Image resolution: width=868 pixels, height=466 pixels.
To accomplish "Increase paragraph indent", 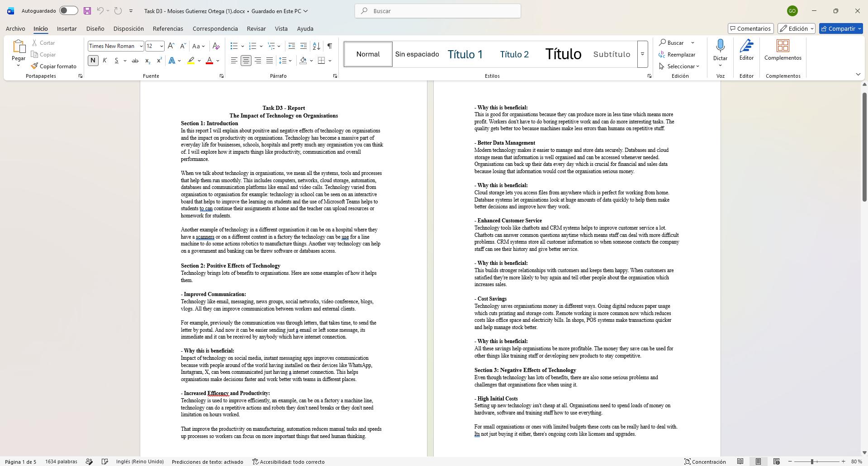I will [304, 46].
